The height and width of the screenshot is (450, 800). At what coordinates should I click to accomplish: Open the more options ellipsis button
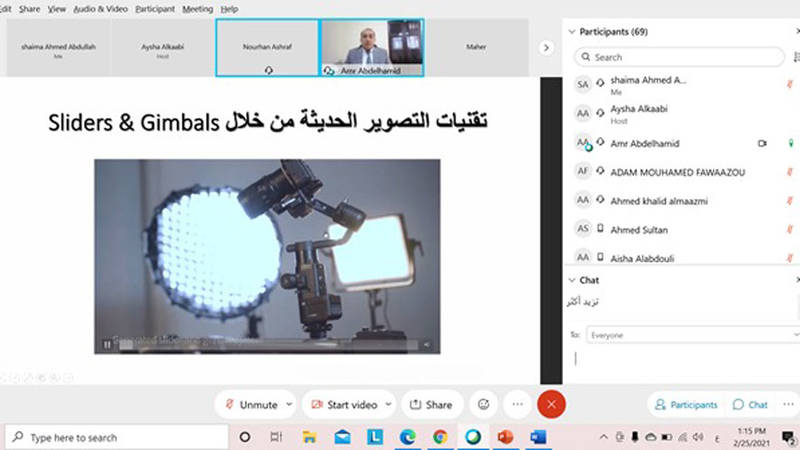click(517, 405)
